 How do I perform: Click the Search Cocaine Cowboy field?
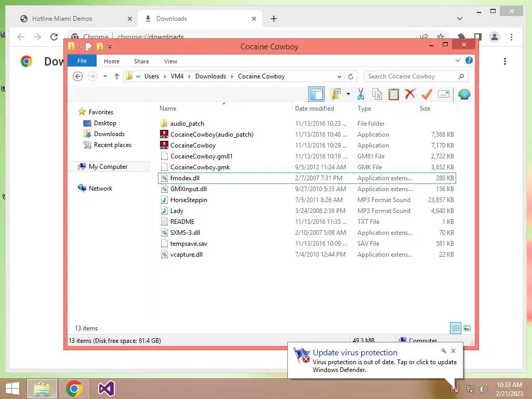pyautogui.click(x=416, y=76)
